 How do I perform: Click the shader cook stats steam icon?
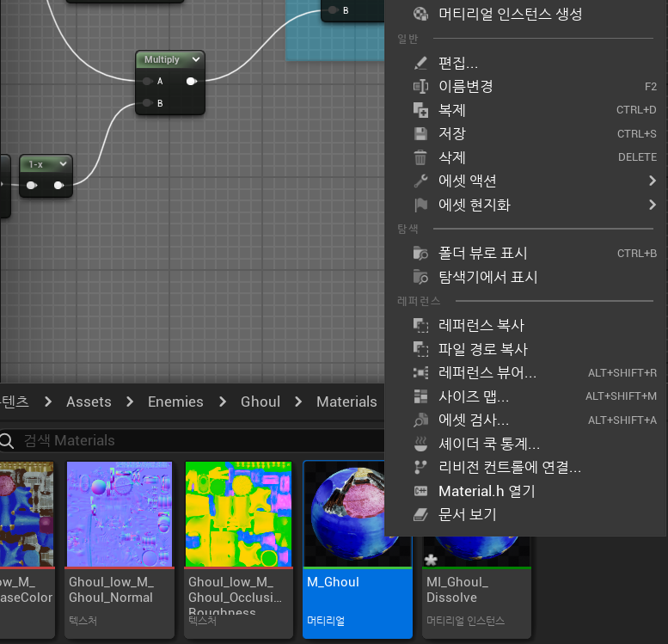420,444
